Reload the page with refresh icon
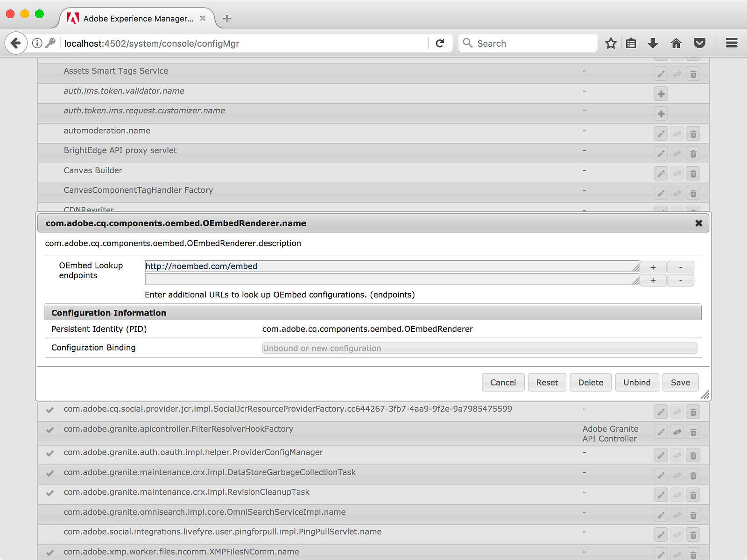This screenshot has height=560, width=747. (440, 43)
